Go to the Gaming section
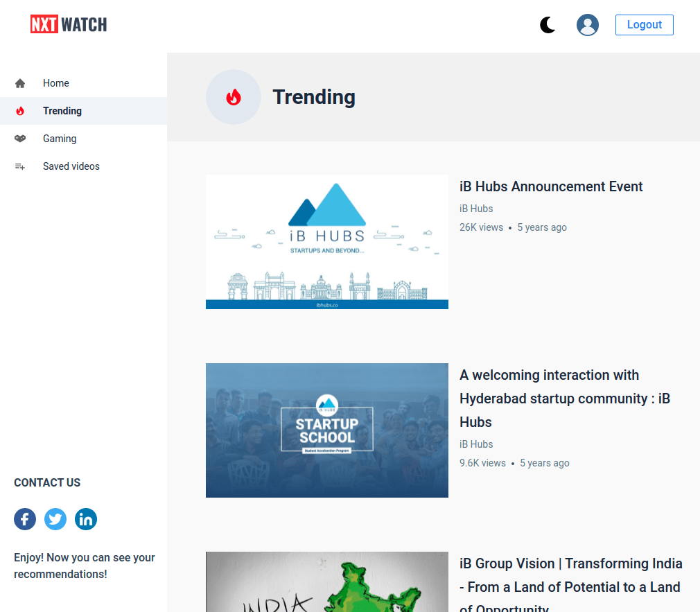This screenshot has width=700, height=612. 83,139
